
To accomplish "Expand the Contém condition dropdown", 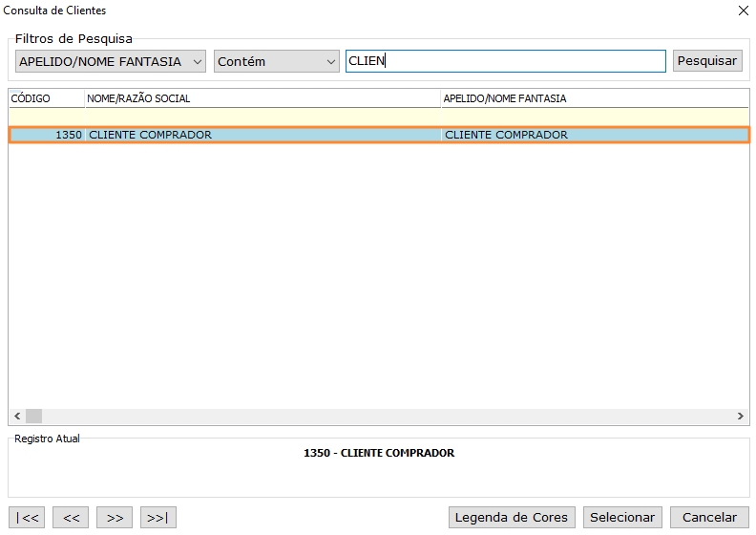I will pyautogui.click(x=277, y=61).
